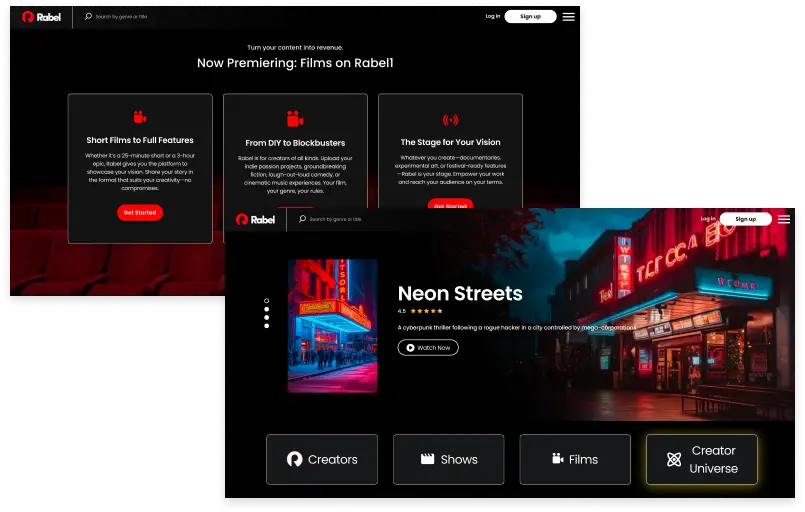Viewport: 805px width, 512px height.
Task: Open the Films category
Action: point(575,459)
